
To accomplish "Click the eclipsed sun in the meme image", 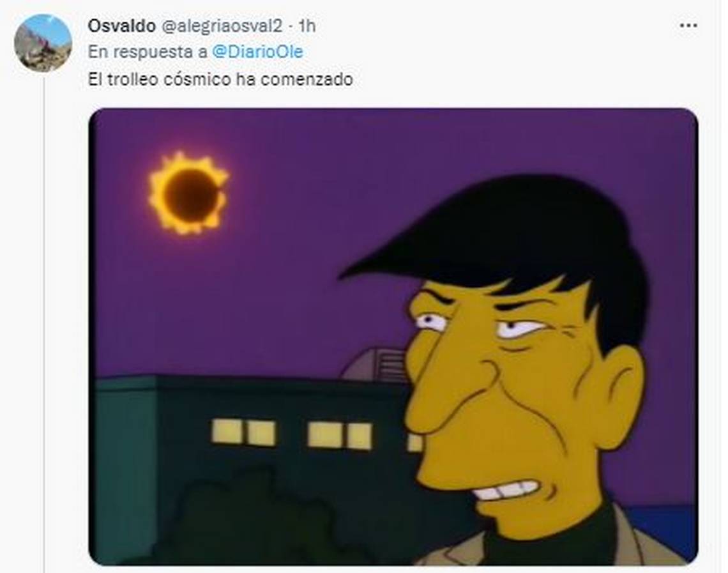I will coord(189,193).
